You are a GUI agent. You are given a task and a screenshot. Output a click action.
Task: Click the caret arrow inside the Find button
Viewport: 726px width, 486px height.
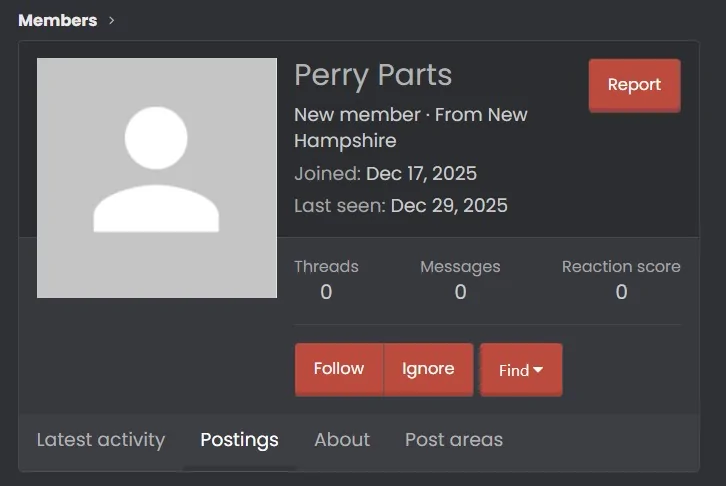538,370
